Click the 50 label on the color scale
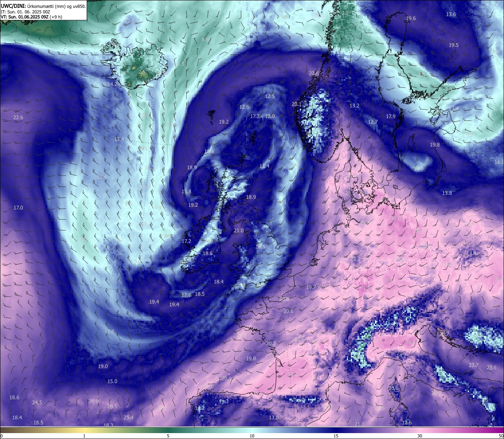Screen dimensions: 504x439 [x=501, y=436]
